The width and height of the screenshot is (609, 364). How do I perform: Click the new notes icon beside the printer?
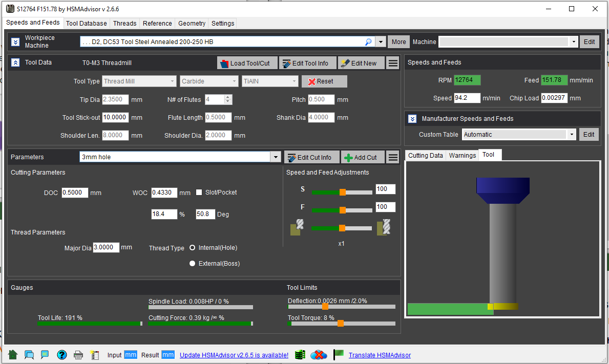(x=94, y=355)
